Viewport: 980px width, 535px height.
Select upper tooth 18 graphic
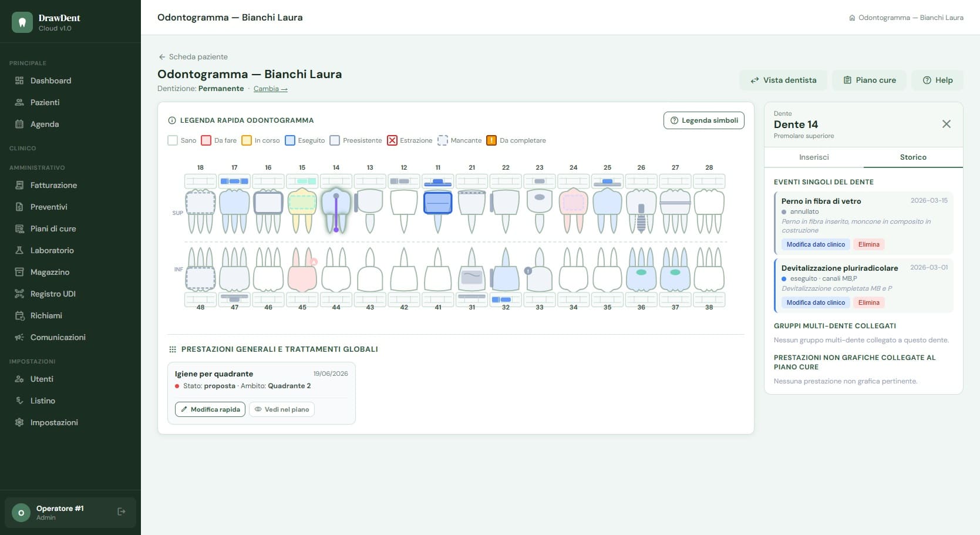point(200,211)
